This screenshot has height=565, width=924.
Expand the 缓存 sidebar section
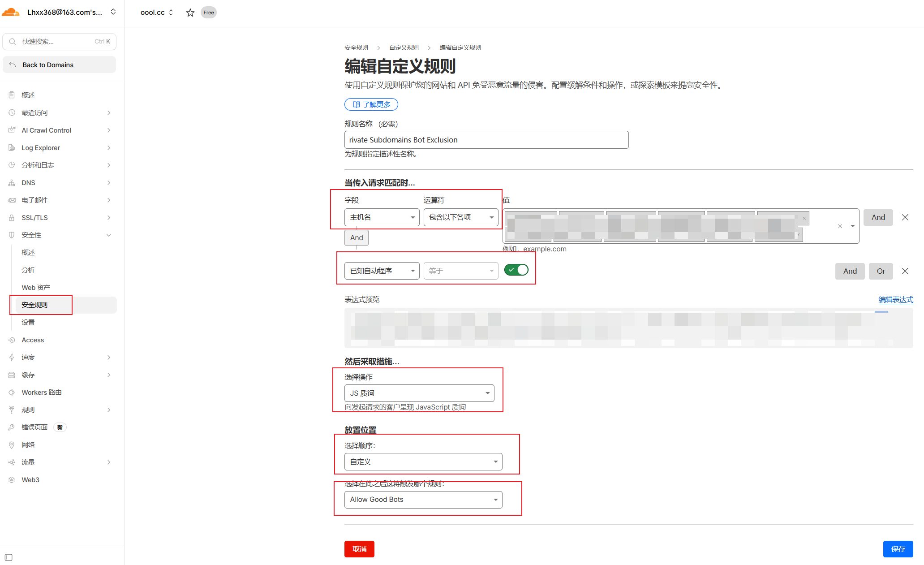[x=28, y=375]
